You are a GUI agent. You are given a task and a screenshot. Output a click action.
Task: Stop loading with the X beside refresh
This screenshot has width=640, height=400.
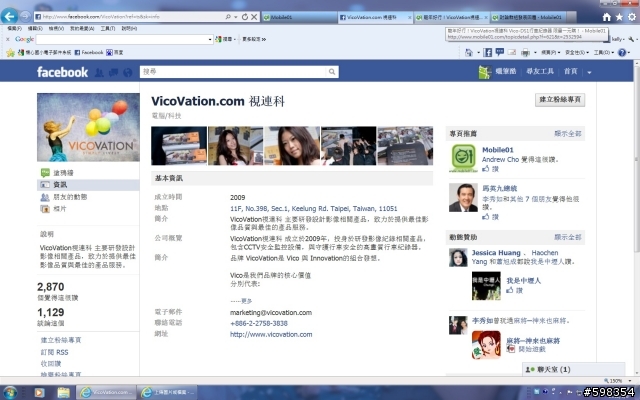click(254, 17)
